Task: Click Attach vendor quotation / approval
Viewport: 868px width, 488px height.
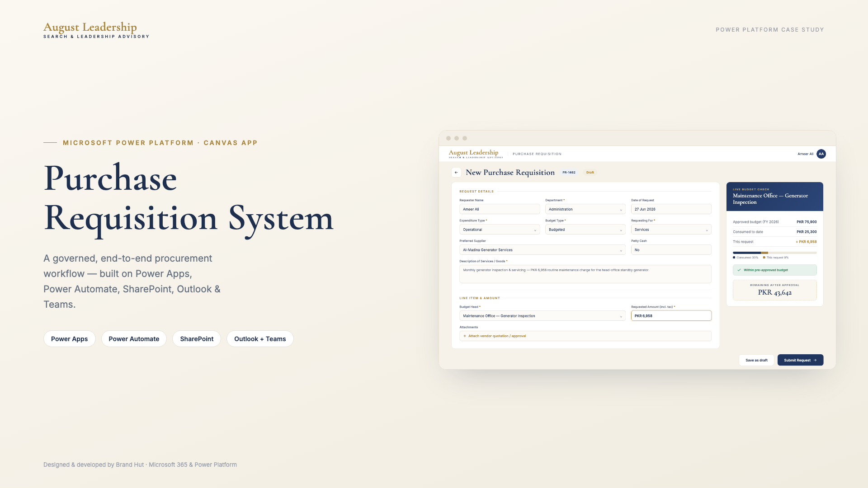Action: point(585,336)
